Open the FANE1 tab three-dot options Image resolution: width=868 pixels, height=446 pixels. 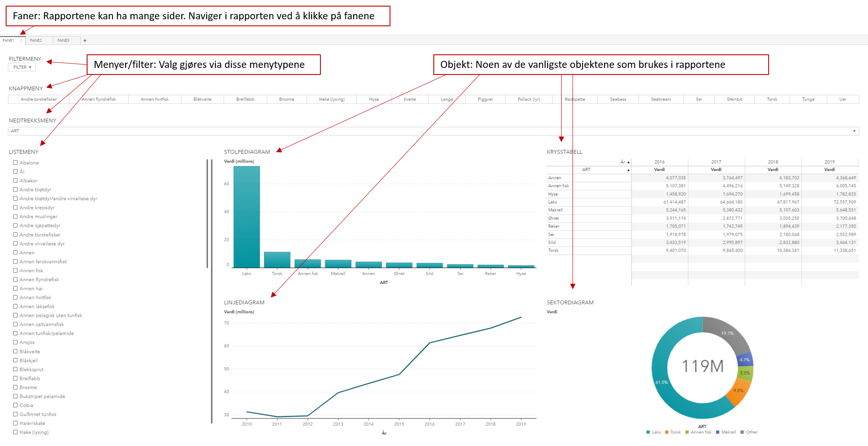(21, 40)
